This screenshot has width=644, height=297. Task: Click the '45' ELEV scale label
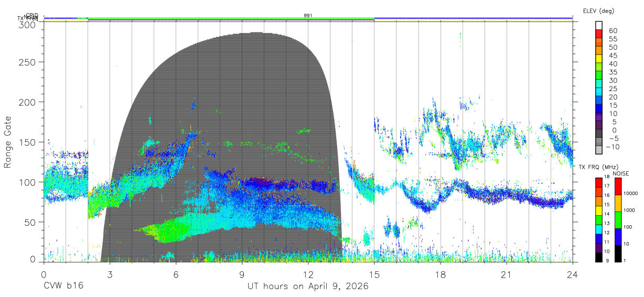pyautogui.click(x=612, y=56)
